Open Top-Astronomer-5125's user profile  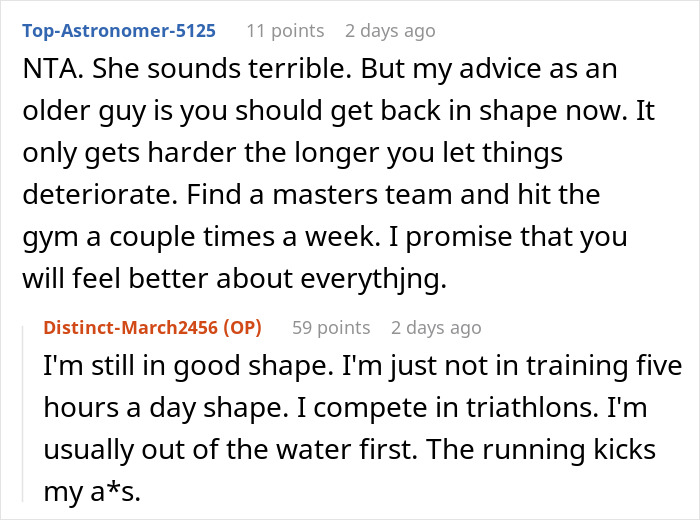(x=118, y=30)
